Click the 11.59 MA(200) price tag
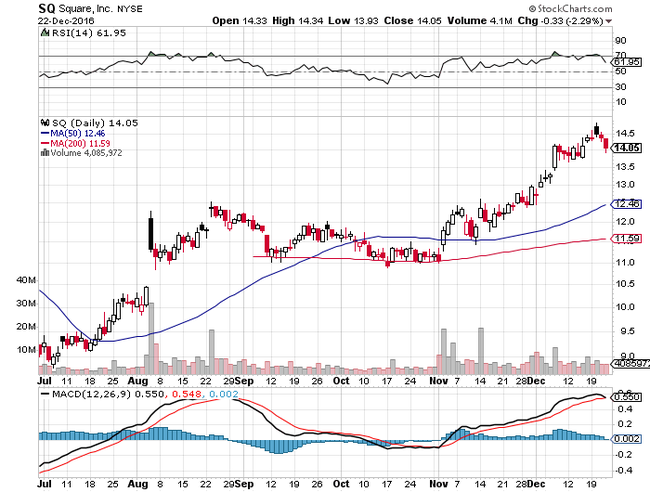The height and width of the screenshot is (492, 650). (x=627, y=238)
